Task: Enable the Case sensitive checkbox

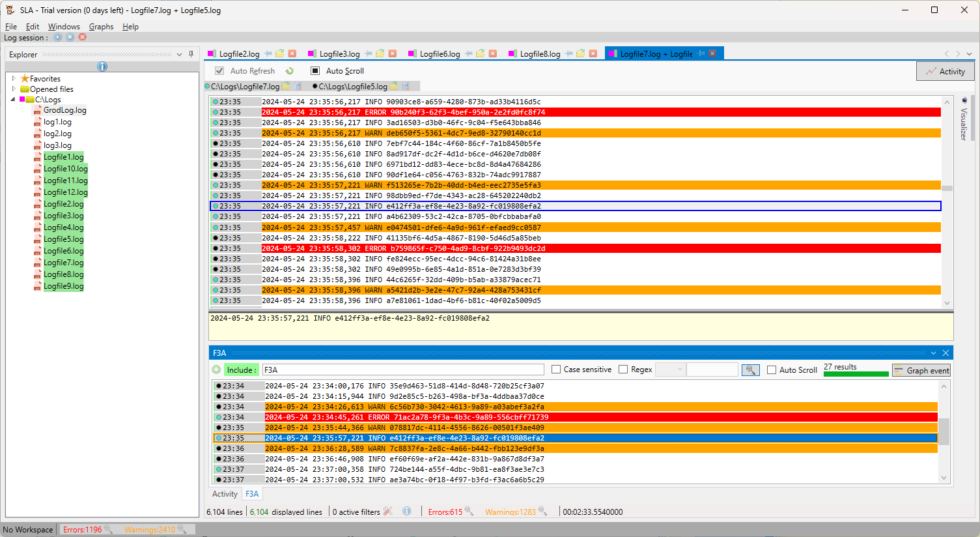Action: coord(556,370)
